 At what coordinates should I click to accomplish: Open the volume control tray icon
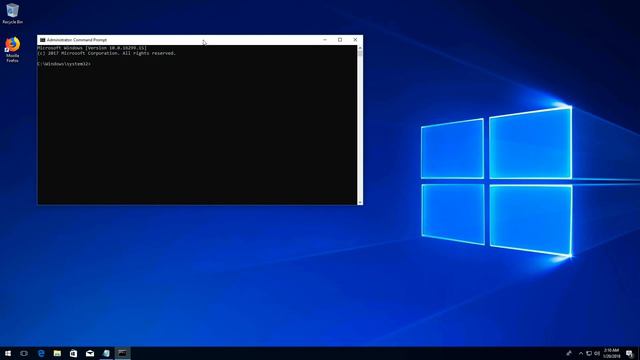[x=597, y=353]
